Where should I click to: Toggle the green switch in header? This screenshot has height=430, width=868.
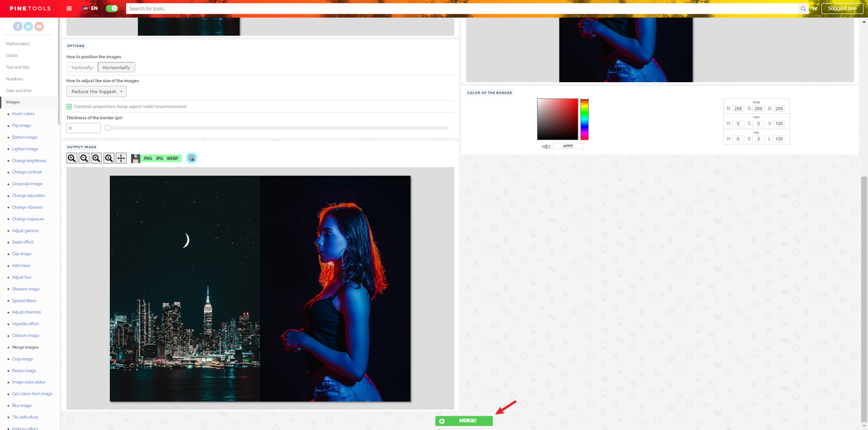112,8
